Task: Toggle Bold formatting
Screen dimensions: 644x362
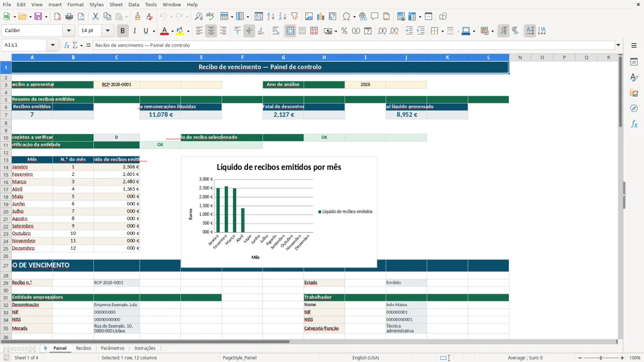Action: 122,31
